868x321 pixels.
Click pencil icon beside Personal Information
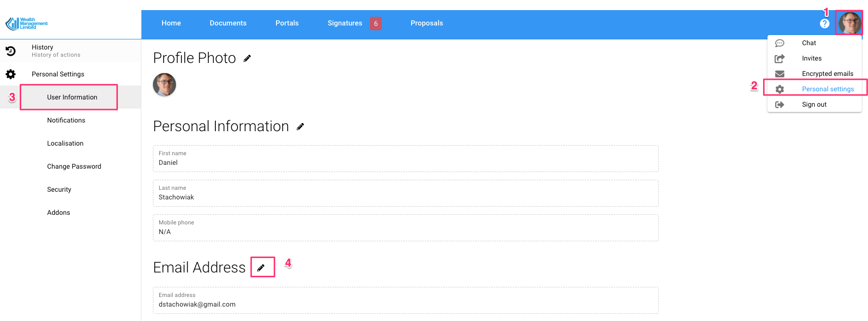300,127
